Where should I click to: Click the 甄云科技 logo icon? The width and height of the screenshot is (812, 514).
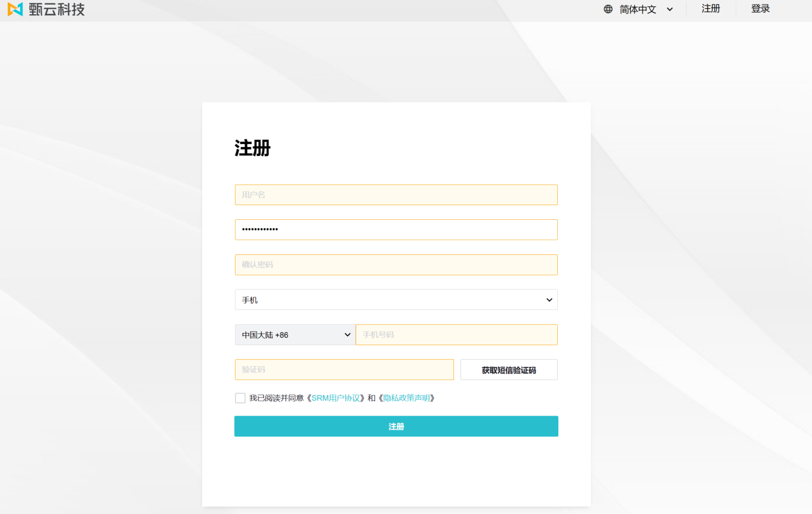(x=15, y=9)
